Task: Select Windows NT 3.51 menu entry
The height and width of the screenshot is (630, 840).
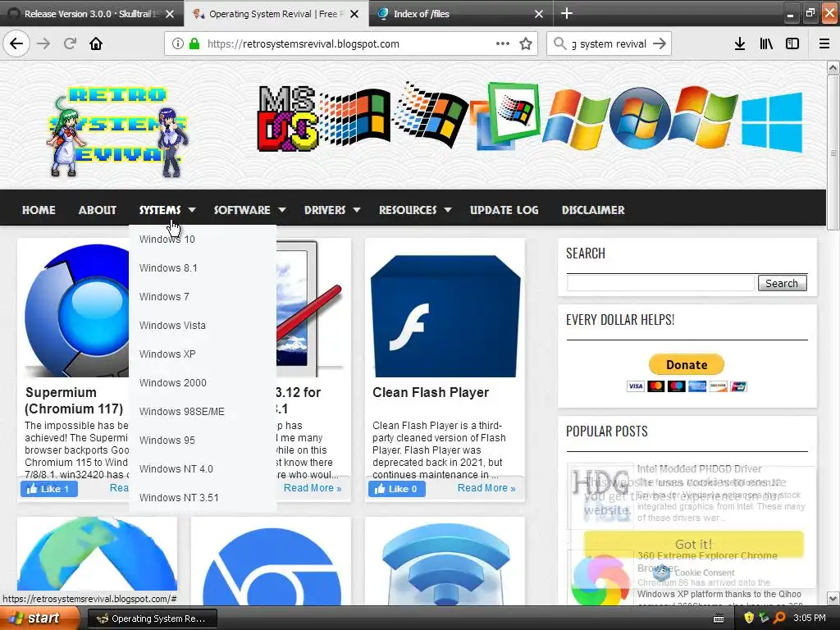Action: coord(203,498)
